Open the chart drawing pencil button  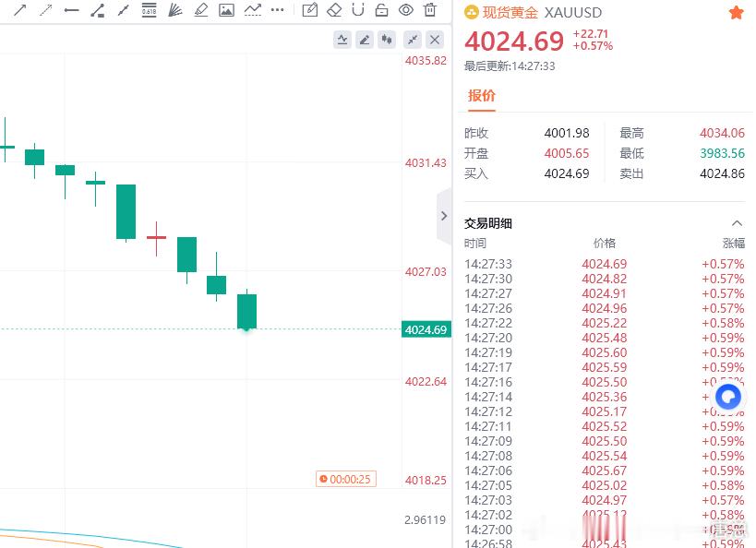[x=365, y=40]
